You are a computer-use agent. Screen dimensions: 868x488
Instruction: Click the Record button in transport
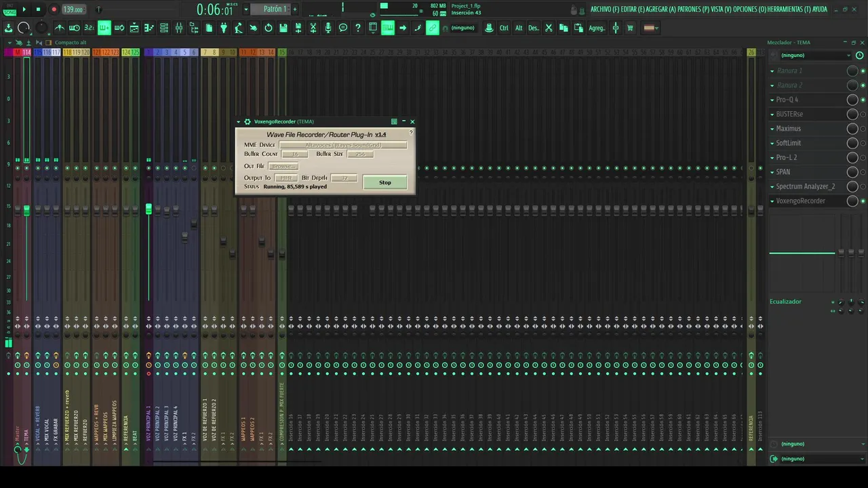[54, 9]
